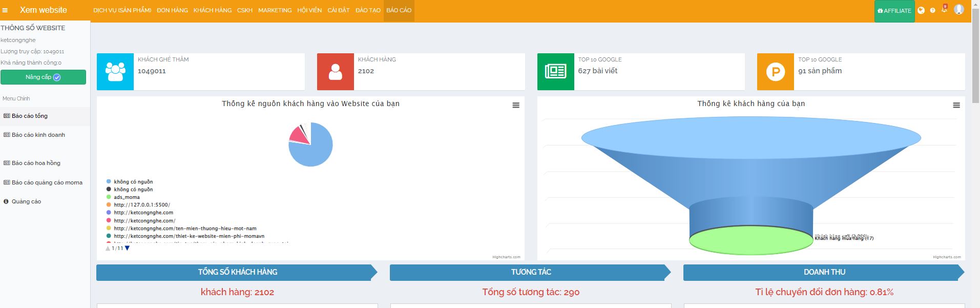Toggle ads_moma series in pie legend
The image size is (980, 308).
pos(127,197)
